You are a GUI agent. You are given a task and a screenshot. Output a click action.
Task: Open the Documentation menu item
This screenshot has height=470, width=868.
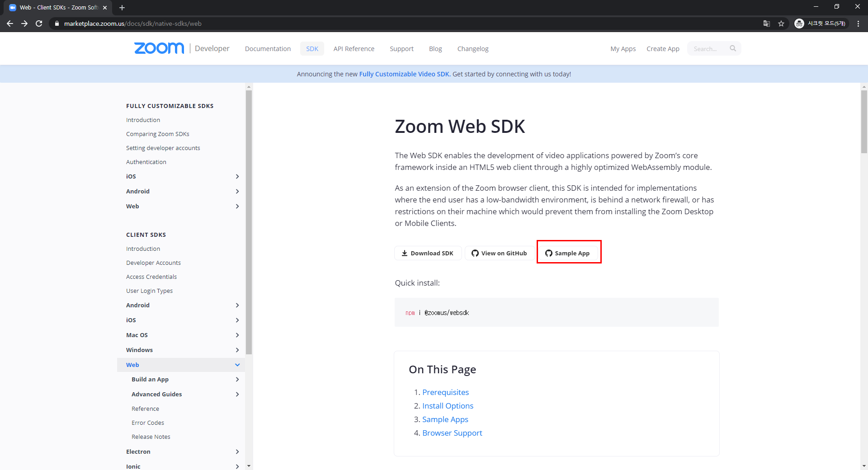268,49
